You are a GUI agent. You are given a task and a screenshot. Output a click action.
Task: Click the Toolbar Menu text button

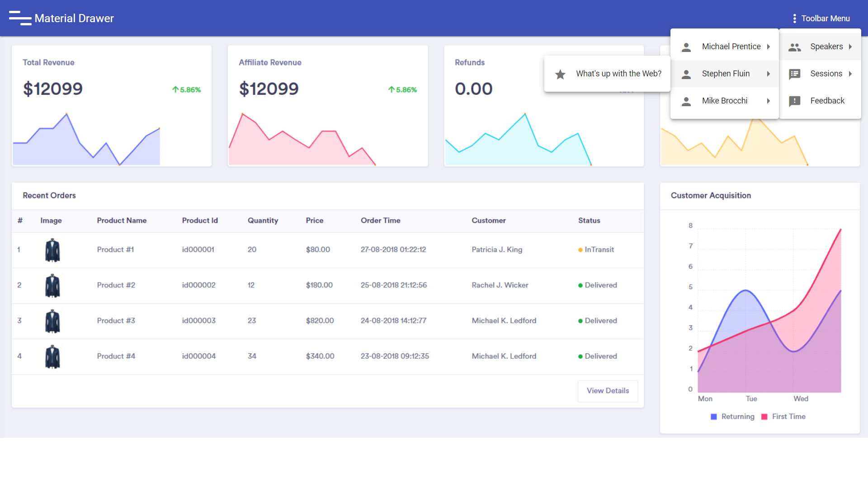[825, 19]
